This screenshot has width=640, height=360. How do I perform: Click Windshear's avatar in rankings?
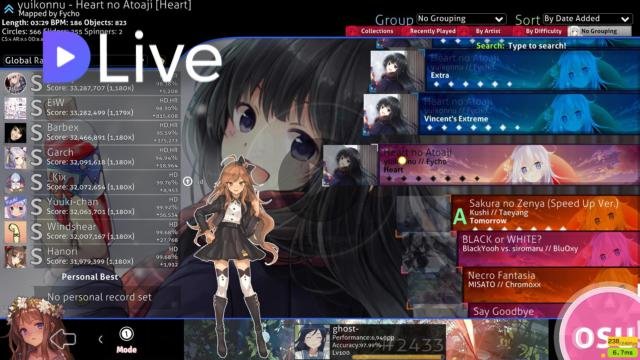tap(16, 232)
